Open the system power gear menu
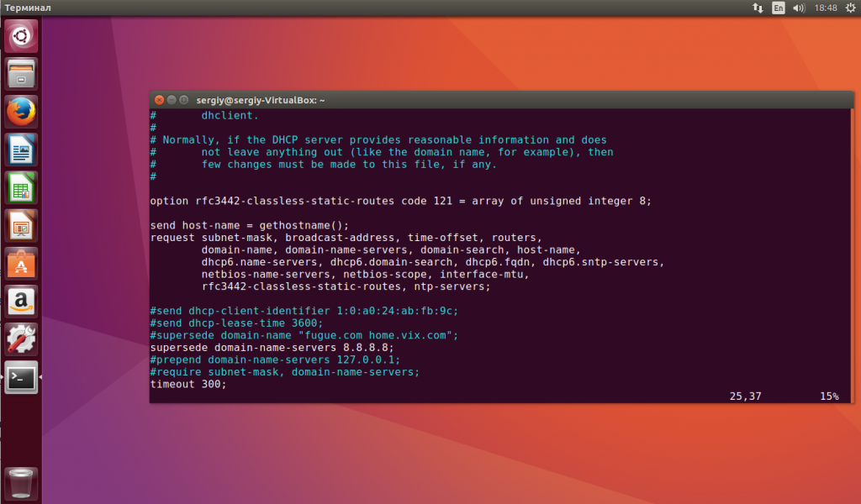 pyautogui.click(x=850, y=8)
